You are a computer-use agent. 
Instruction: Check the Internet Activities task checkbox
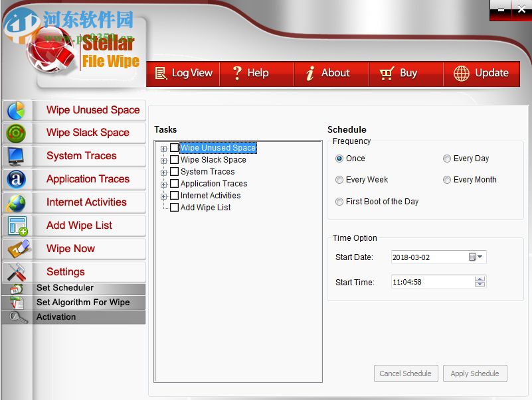point(174,196)
